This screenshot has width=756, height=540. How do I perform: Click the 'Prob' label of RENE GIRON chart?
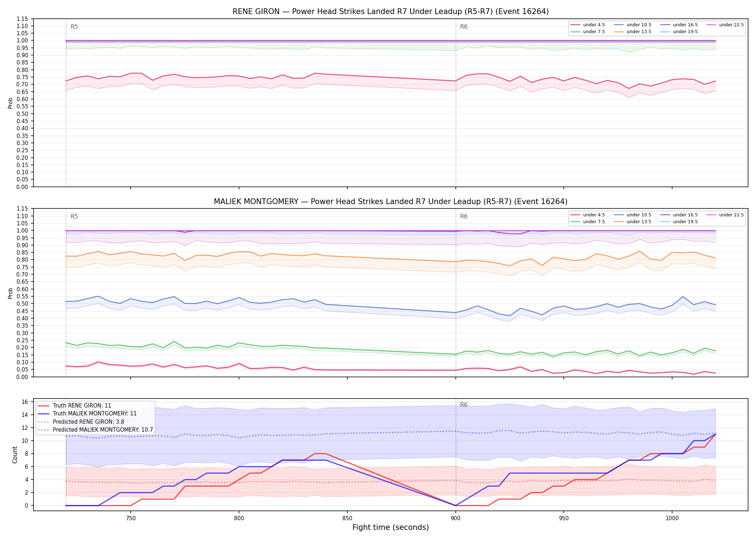click(10, 103)
